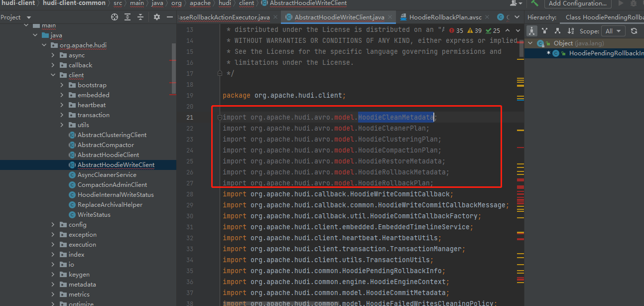Fold the comment block at line 17
The image size is (644, 306).
coord(220,74)
